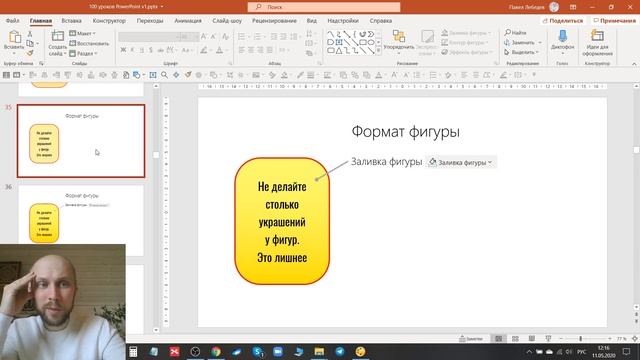Switch to Review (Рецензирование) tab
The image size is (640, 360).
(274, 20)
